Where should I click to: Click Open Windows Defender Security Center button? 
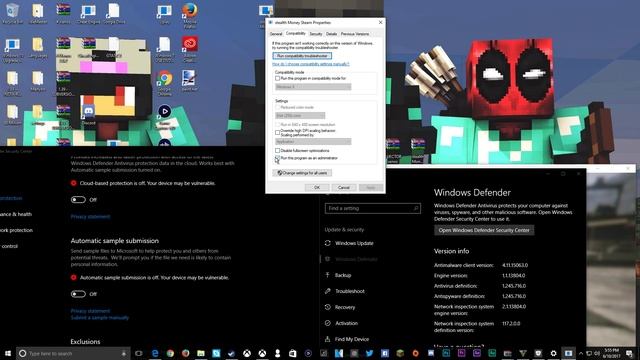coord(484,230)
